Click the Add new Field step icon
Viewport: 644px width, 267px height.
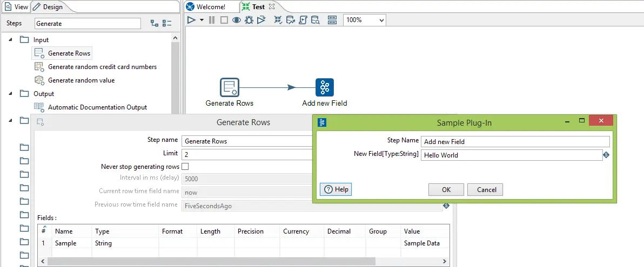[x=324, y=87]
